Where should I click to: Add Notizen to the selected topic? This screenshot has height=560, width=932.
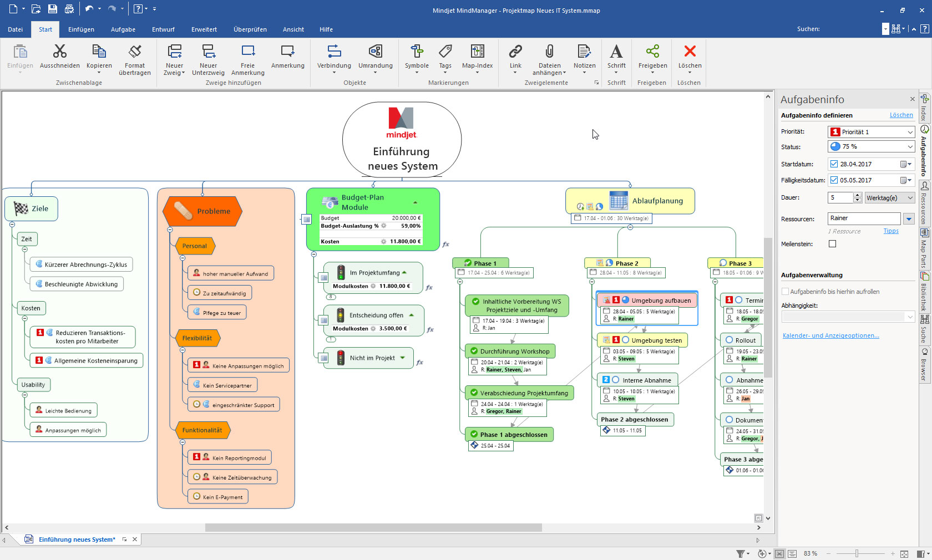pos(584,59)
